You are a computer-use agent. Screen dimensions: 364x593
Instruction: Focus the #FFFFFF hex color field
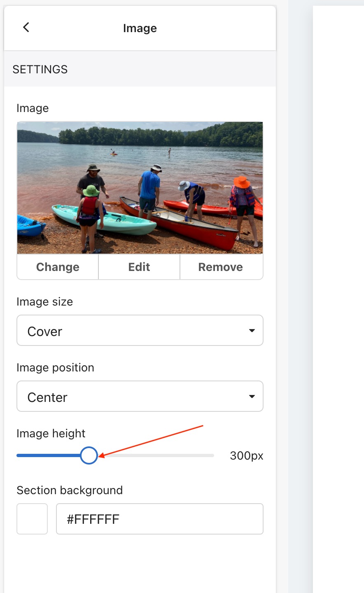click(x=159, y=519)
